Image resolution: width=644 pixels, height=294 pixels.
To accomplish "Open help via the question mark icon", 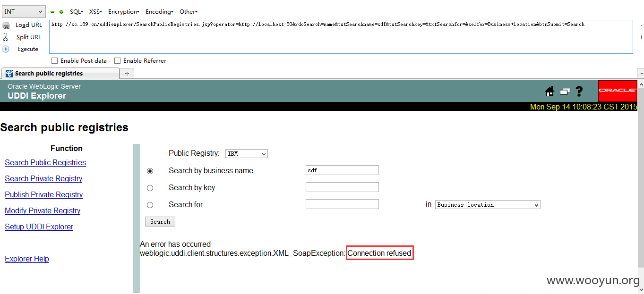I will 579,92.
